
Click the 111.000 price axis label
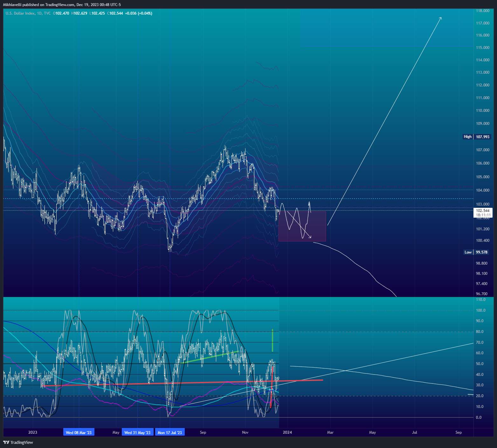tap(483, 98)
